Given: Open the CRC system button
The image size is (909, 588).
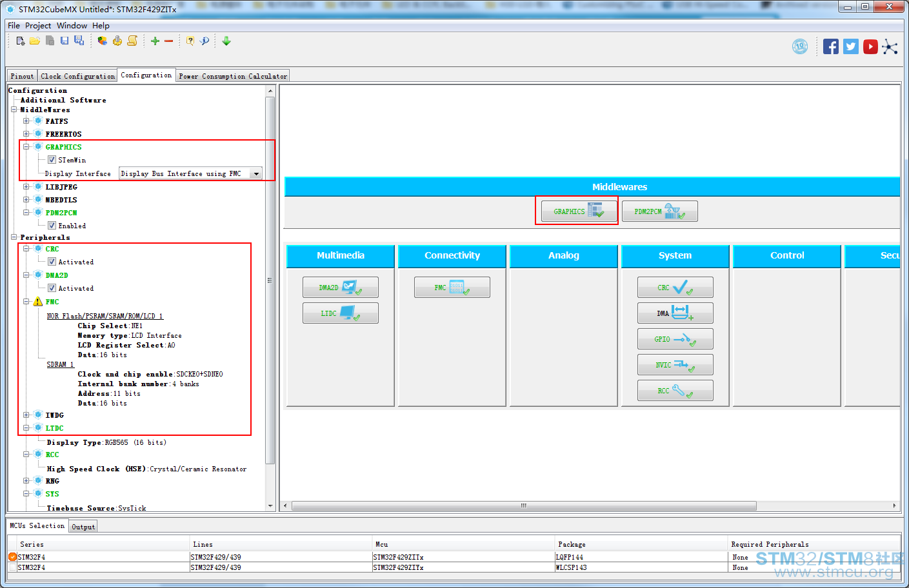Looking at the screenshot, I should tap(675, 288).
